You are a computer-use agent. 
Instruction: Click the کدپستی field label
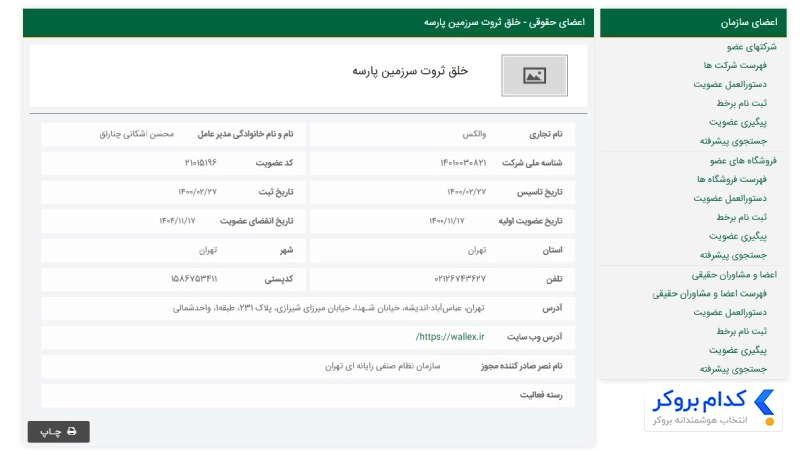(279, 279)
